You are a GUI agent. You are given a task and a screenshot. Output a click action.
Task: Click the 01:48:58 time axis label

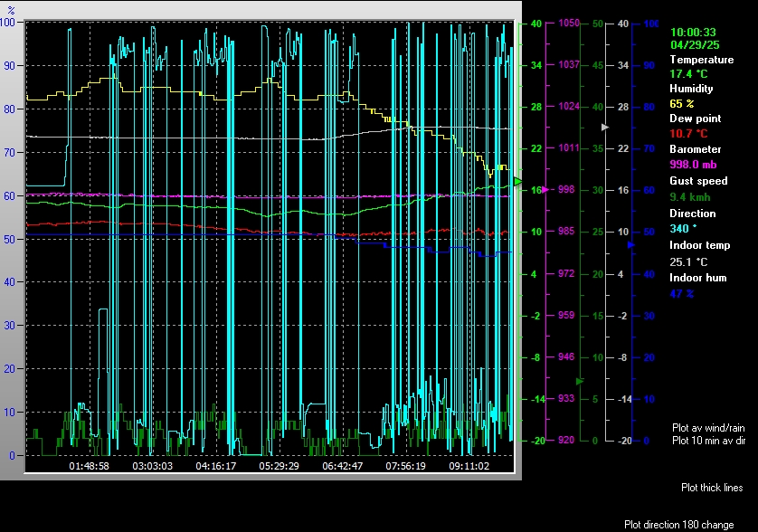click(89, 466)
